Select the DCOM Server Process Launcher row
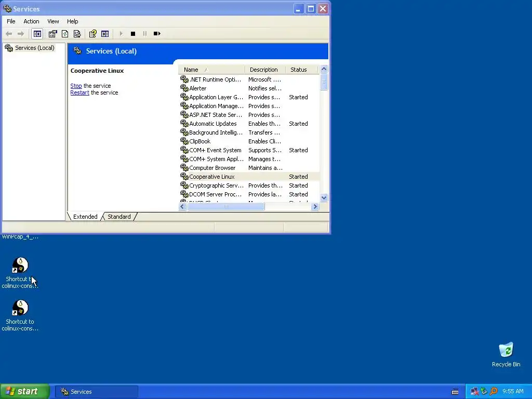 [x=249, y=194]
